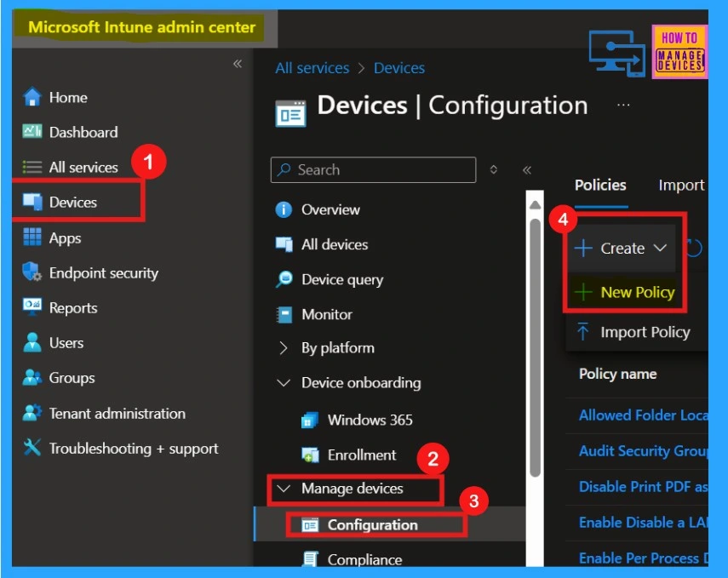This screenshot has height=578, width=728.
Task: Switch to the Policies tab
Action: [600, 186]
